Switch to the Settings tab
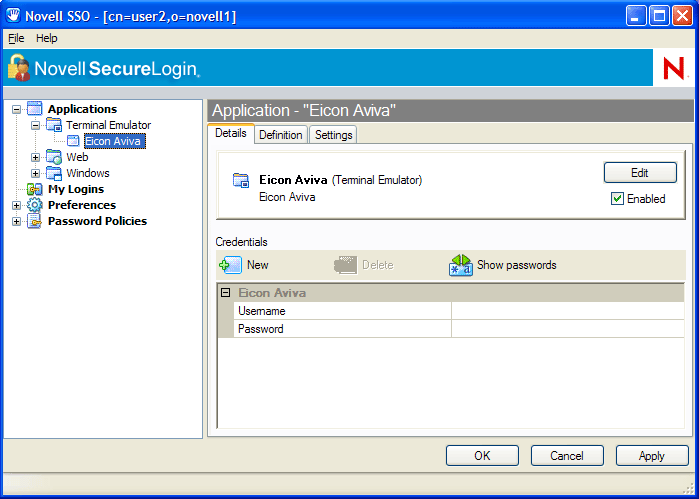Image resolution: width=699 pixels, height=499 pixels. click(333, 135)
